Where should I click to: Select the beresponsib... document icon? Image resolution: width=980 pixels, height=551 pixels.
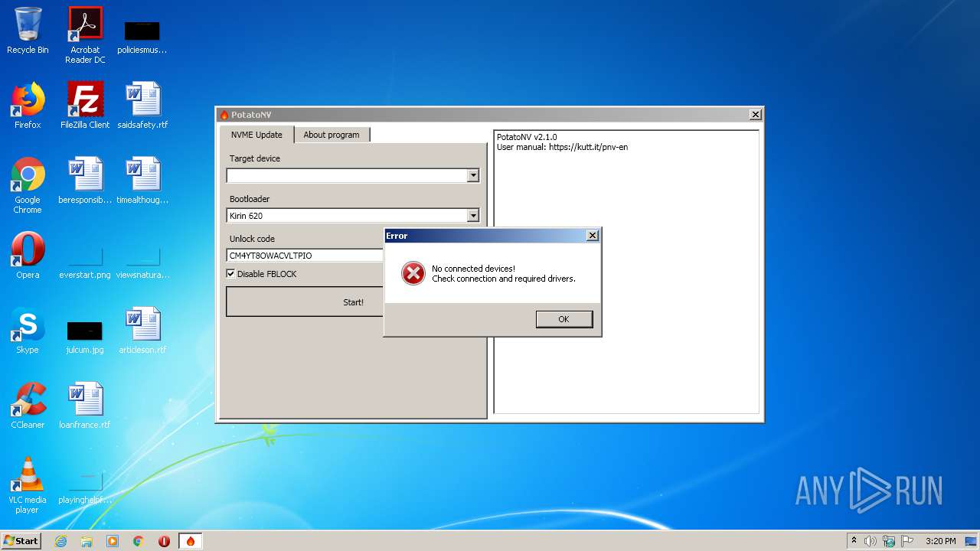(x=85, y=181)
